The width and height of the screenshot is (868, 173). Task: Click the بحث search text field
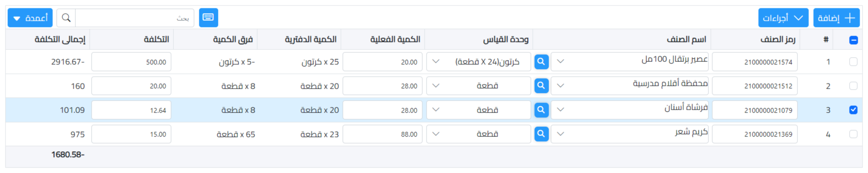point(135,18)
